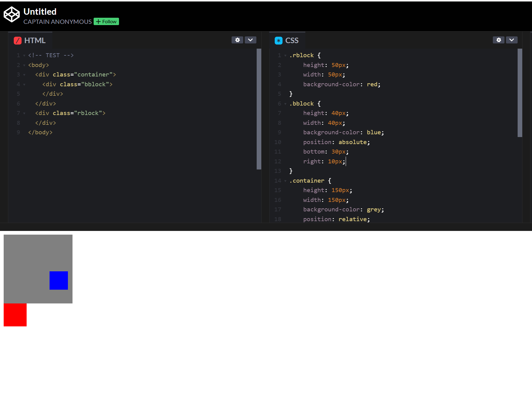Viewport: 532px width, 405px height.
Task: Click the red value on background-color line
Action: click(x=372, y=84)
